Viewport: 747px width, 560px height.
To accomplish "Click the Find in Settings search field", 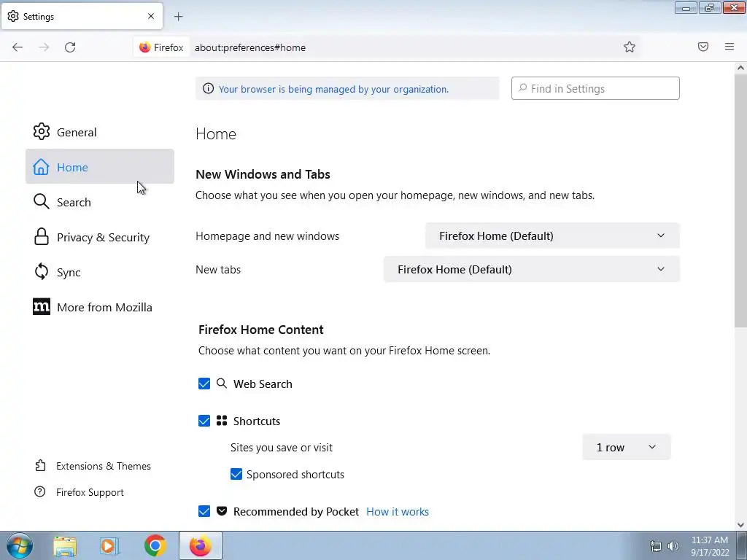I will click(595, 88).
